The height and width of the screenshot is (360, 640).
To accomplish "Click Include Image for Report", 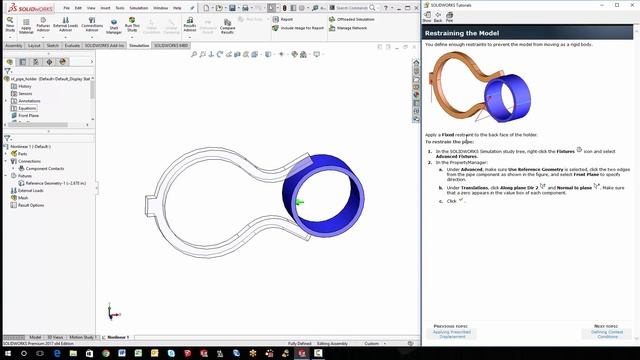I will point(298,28).
